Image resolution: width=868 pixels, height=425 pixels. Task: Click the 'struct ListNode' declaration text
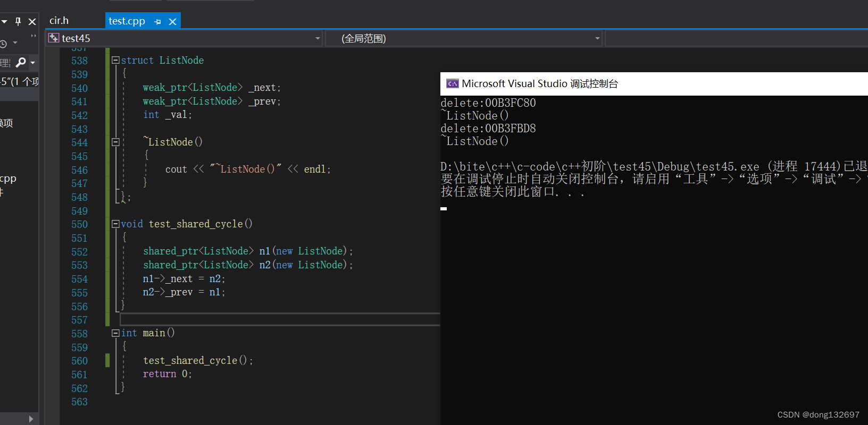[x=162, y=61]
